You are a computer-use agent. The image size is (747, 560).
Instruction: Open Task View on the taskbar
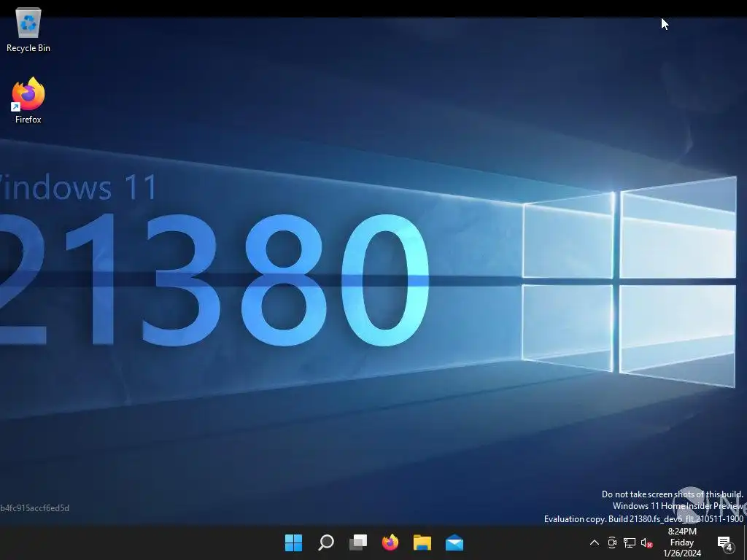coord(358,542)
